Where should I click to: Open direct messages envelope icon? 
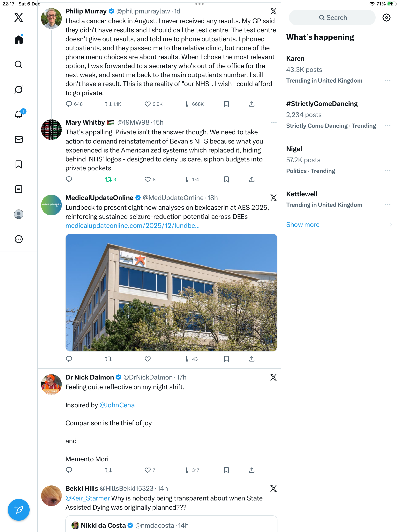[19, 139]
